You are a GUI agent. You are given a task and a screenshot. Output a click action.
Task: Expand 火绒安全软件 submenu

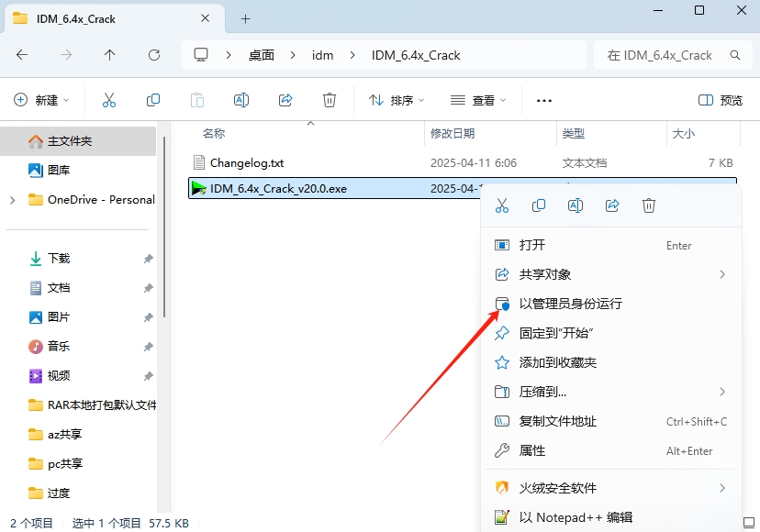pos(722,488)
